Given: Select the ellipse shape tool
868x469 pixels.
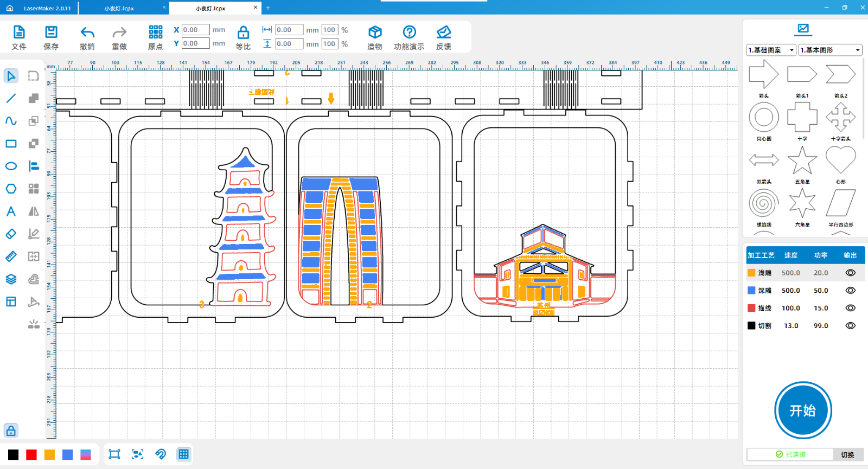Looking at the screenshot, I should click(x=11, y=166).
